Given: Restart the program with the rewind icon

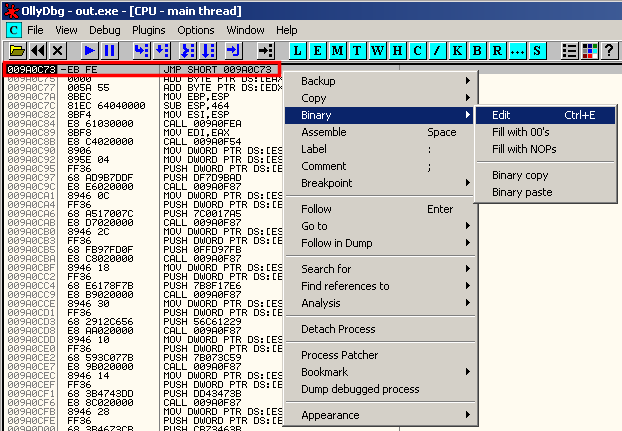Looking at the screenshot, I should 38,50.
